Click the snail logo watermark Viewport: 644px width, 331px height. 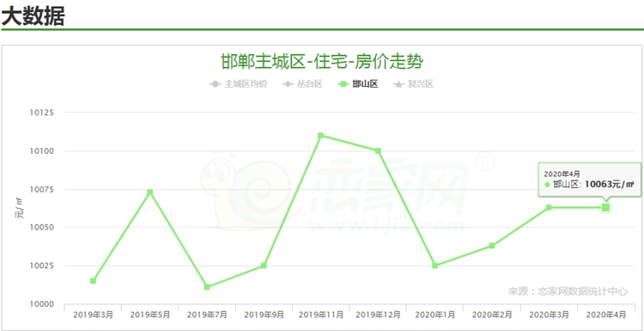(246, 189)
